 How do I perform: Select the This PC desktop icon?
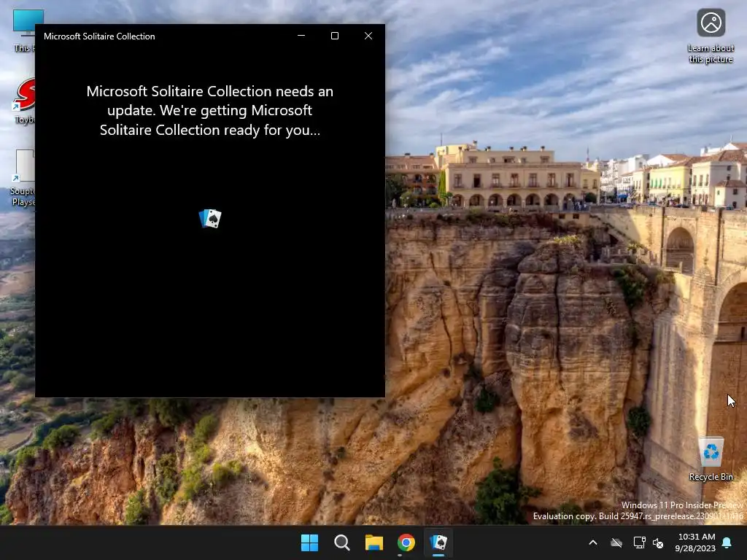pos(24,31)
